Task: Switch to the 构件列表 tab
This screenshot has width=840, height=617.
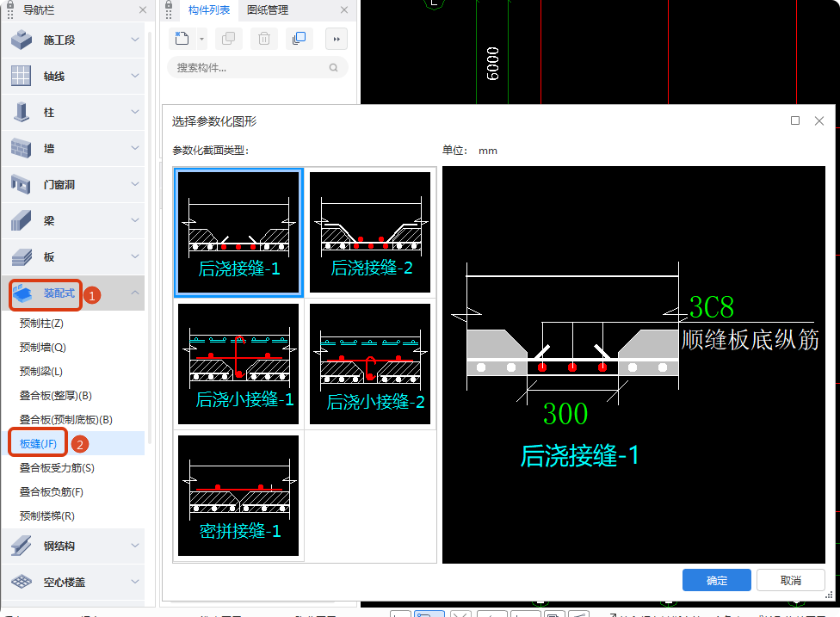Action: click(x=209, y=9)
